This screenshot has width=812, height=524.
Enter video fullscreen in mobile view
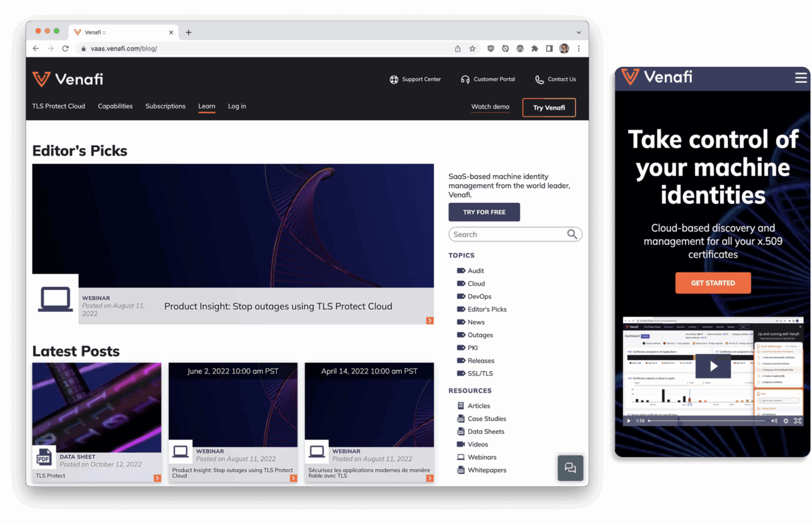(797, 421)
